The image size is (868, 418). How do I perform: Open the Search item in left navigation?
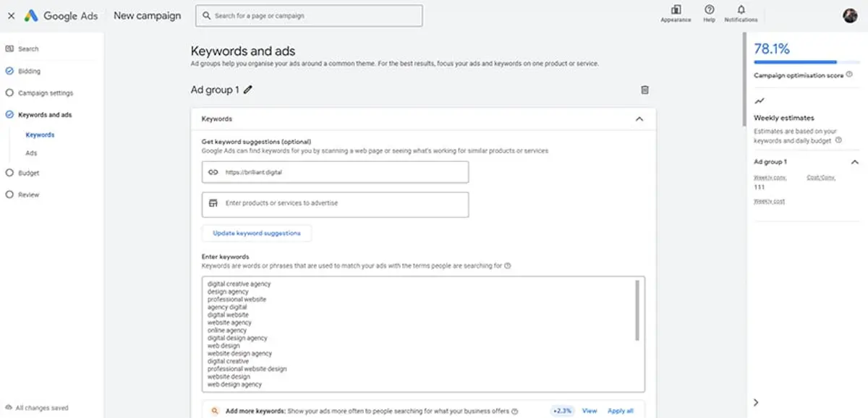pos(29,48)
